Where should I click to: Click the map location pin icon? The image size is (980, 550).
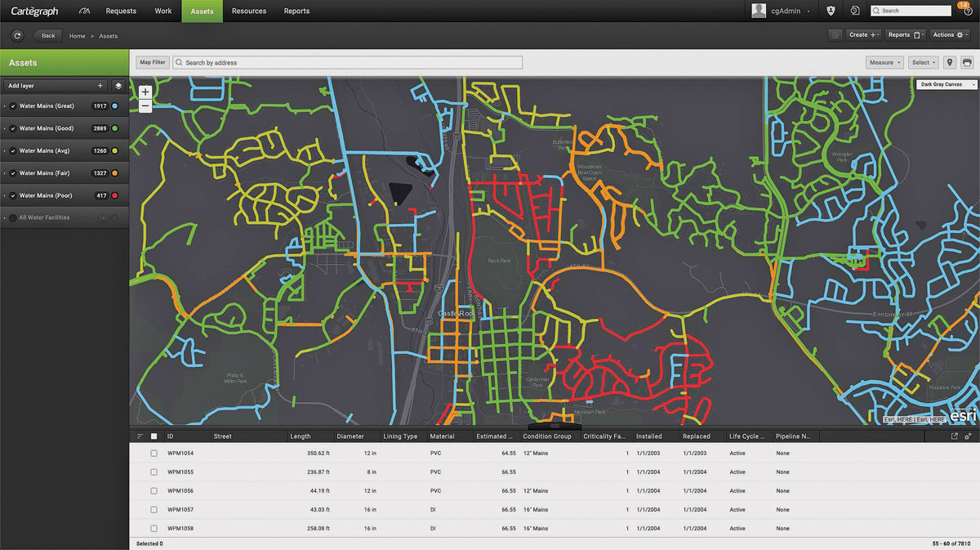pyautogui.click(x=949, y=62)
